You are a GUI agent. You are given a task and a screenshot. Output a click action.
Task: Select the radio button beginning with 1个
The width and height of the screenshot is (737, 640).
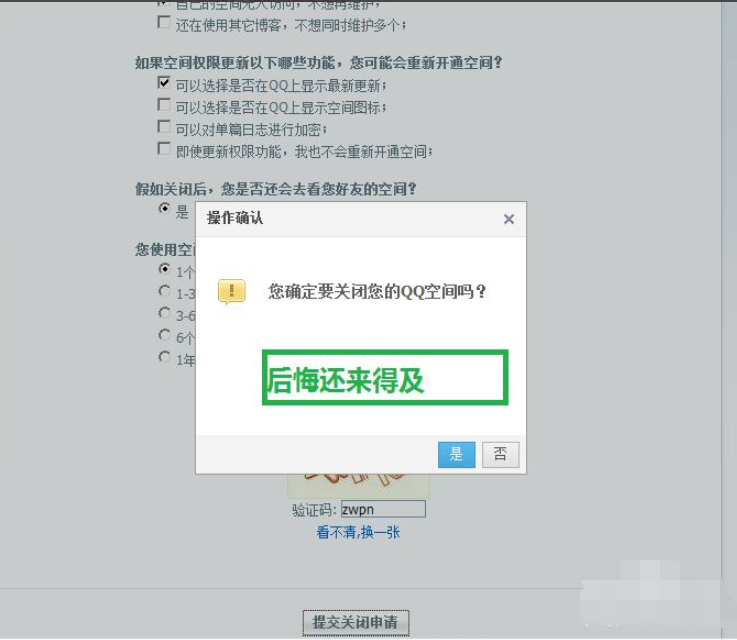pos(164,270)
